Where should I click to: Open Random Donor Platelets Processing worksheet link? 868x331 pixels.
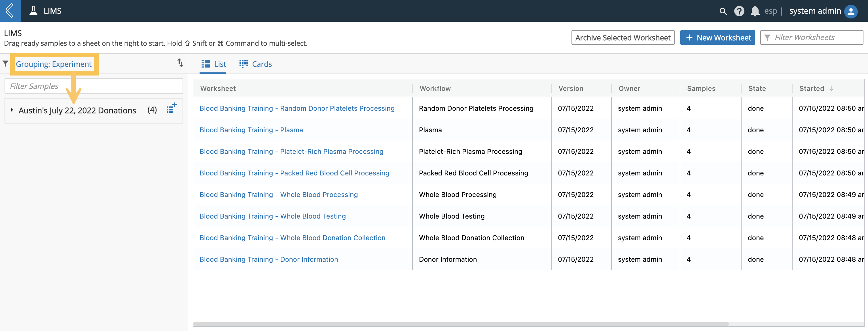297,108
